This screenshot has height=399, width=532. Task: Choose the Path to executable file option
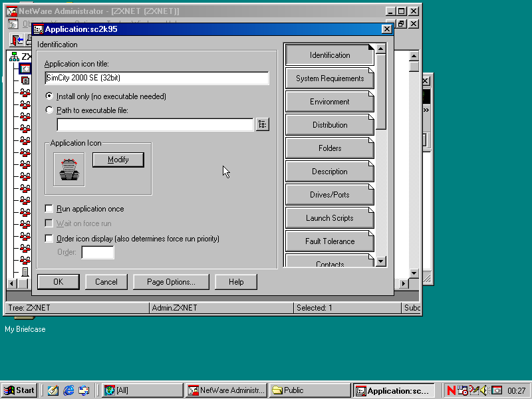click(x=49, y=110)
